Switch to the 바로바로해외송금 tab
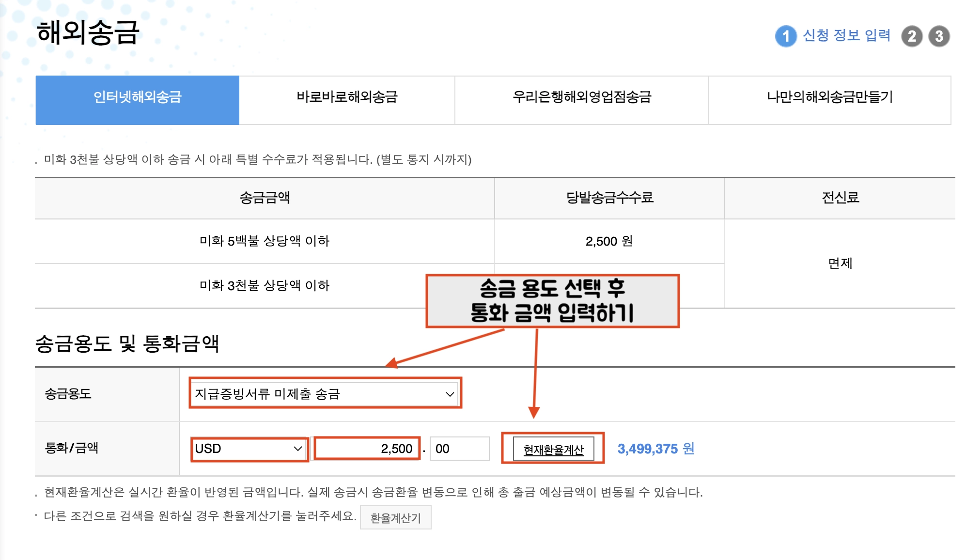 coord(347,100)
